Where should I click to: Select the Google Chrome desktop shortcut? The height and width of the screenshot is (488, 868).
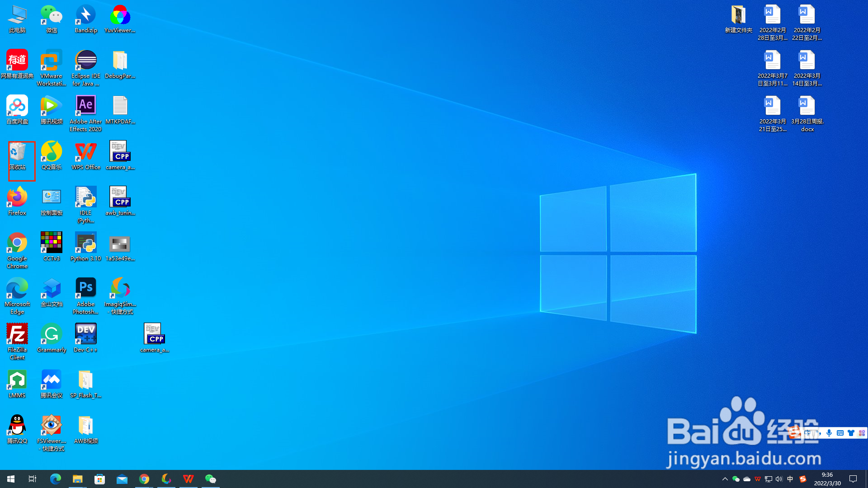(x=17, y=251)
